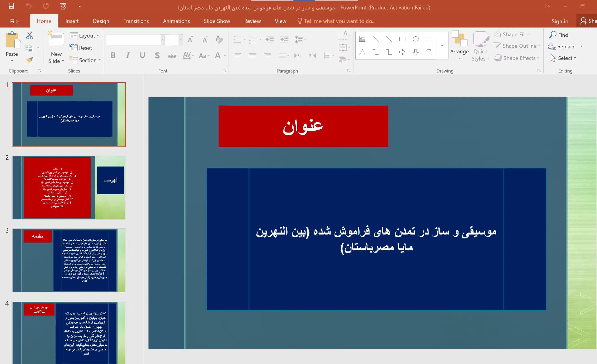Toggle Strikethrough formatting
This screenshot has width=597, height=364.
point(172,56)
